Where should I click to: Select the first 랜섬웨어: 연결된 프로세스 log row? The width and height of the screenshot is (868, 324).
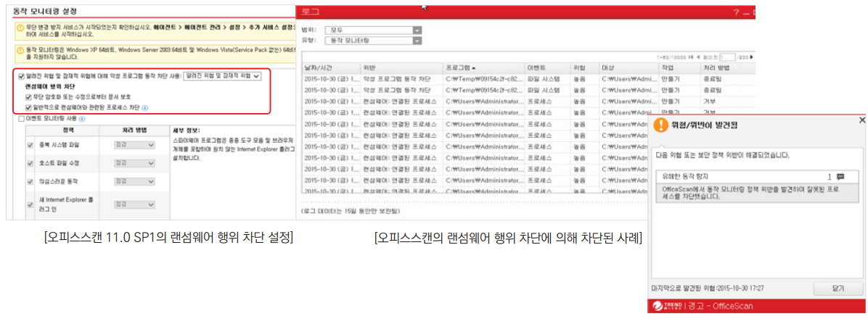[x=528, y=101]
